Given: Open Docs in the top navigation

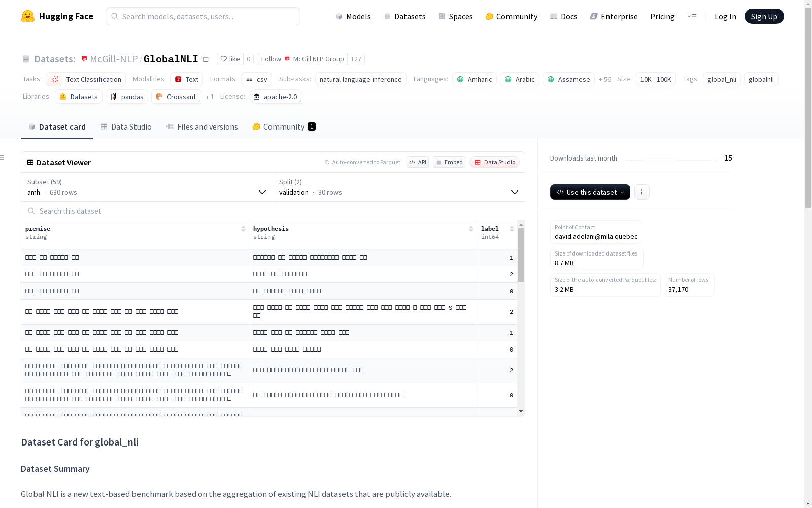Looking at the screenshot, I should point(564,16).
